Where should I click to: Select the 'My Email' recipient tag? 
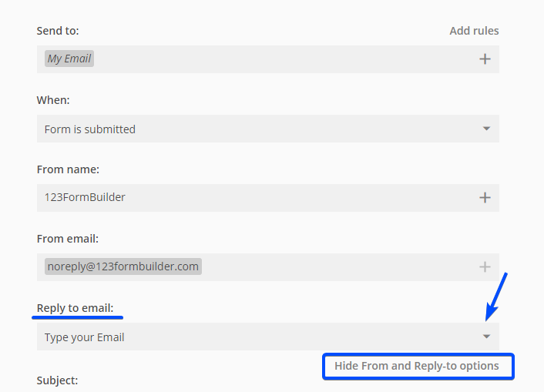point(69,59)
